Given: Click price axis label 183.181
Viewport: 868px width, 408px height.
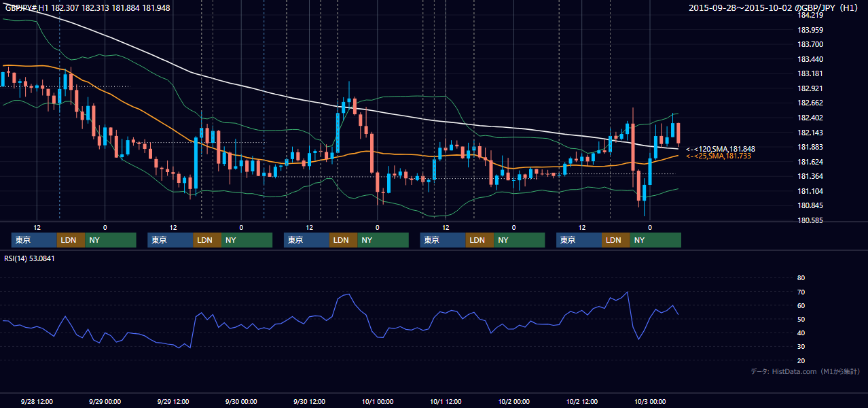Looking at the screenshot, I should pos(810,73).
